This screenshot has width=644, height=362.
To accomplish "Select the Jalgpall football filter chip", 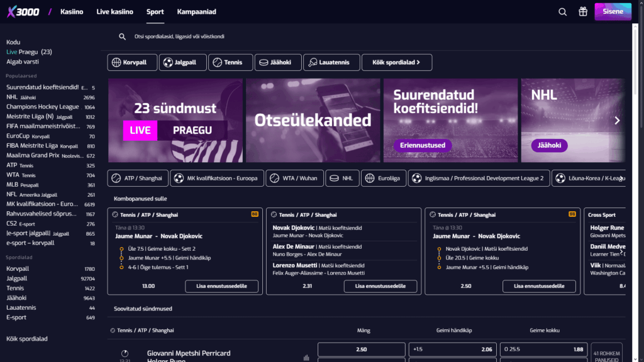I will coord(182,62).
